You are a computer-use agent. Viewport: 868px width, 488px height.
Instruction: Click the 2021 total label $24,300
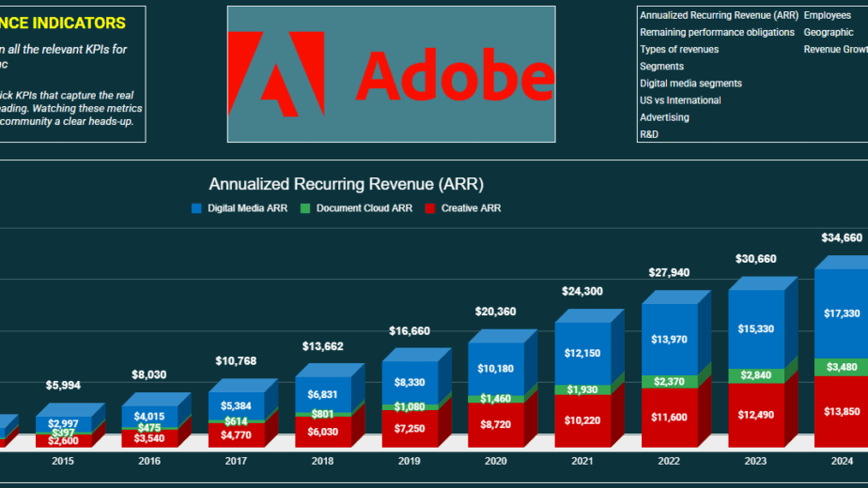click(583, 292)
